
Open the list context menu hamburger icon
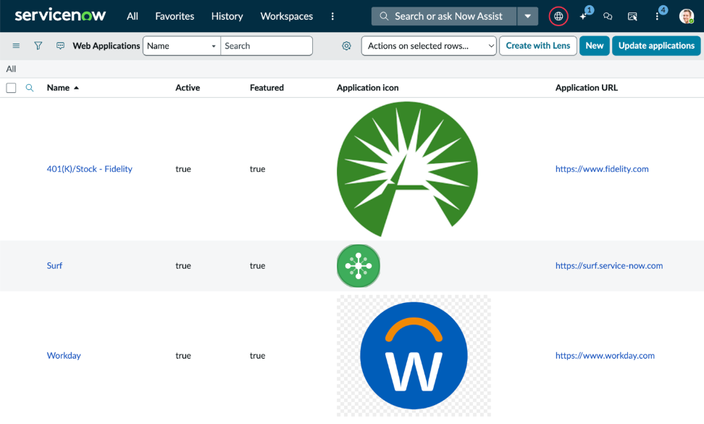tap(16, 45)
